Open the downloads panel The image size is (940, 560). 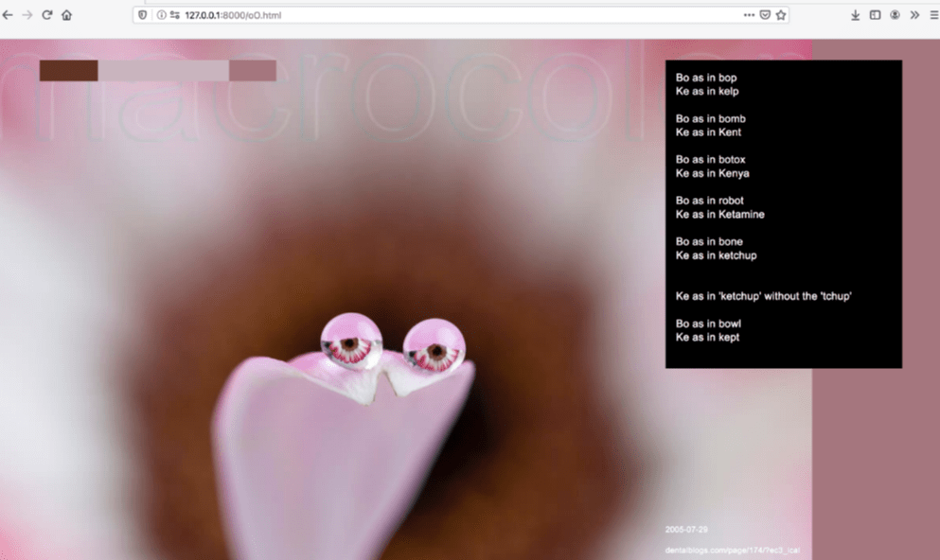coord(855,14)
